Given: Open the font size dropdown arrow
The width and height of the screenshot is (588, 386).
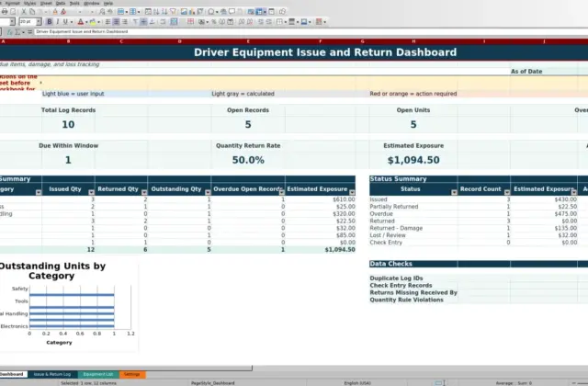Looking at the screenshot, I should coord(39,22).
